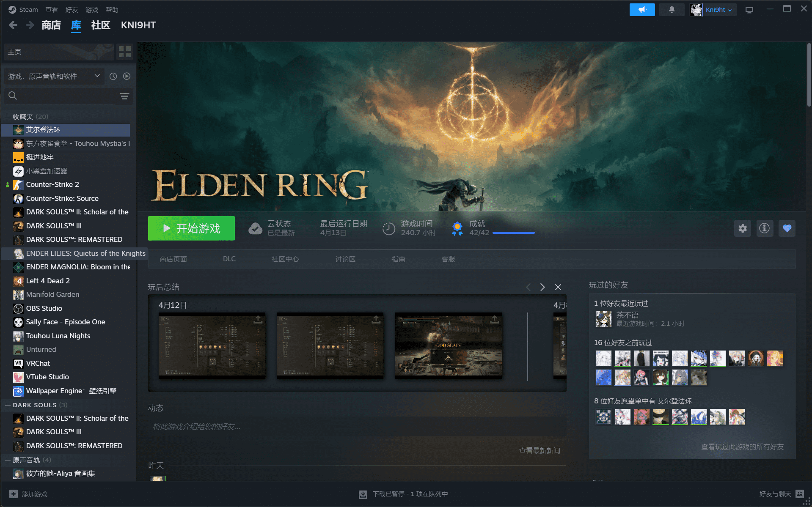The height and width of the screenshot is (507, 812).
Task: Collapse the 收藏夹 category
Action: point(8,117)
